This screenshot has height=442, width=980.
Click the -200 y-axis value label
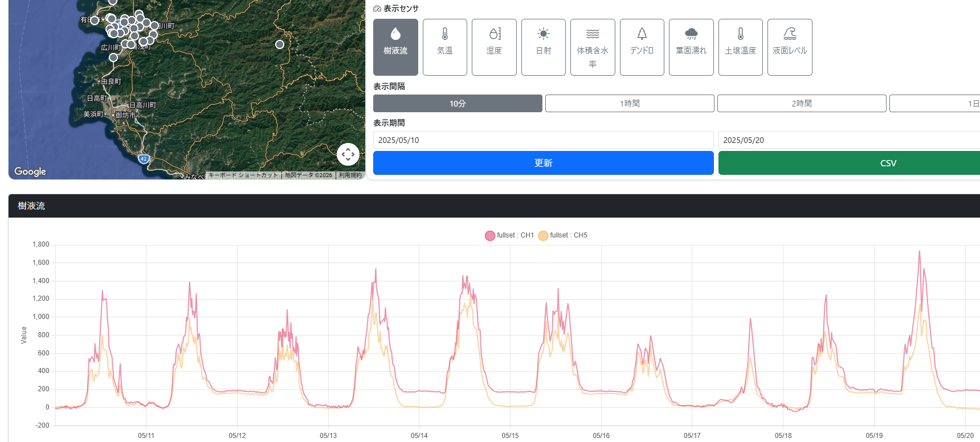click(42, 425)
